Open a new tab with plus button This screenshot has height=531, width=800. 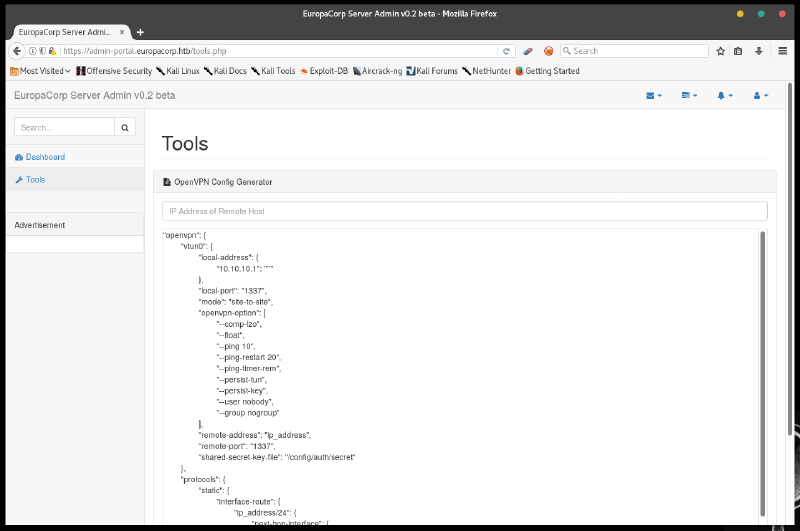click(140, 32)
